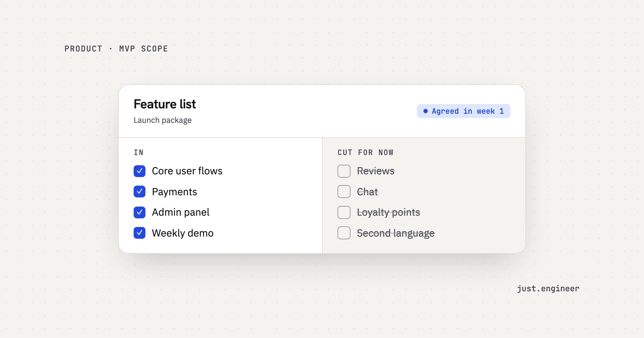Check the Reviews checkbox
Image resolution: width=644 pixels, height=338 pixels.
coord(344,171)
